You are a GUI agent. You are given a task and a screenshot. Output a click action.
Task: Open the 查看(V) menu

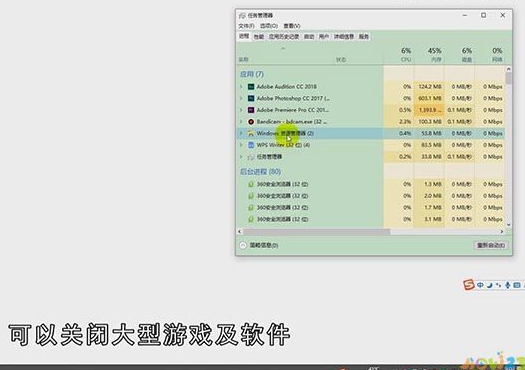point(292,26)
